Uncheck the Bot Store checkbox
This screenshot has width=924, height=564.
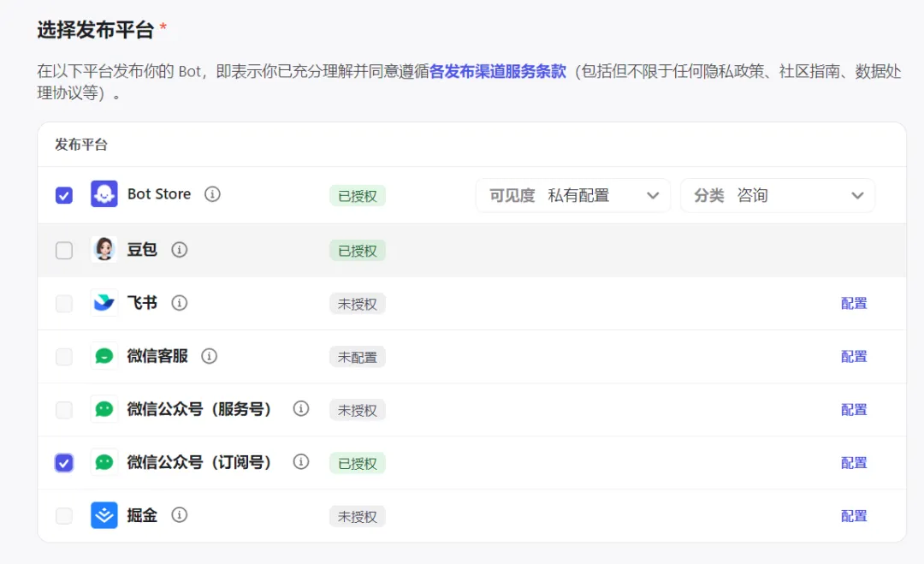click(x=64, y=195)
